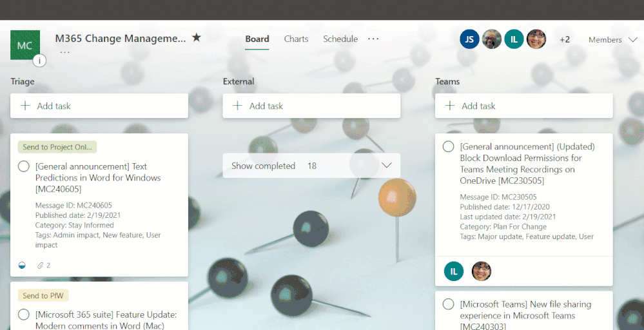Click the Teams bucket name

(447, 81)
